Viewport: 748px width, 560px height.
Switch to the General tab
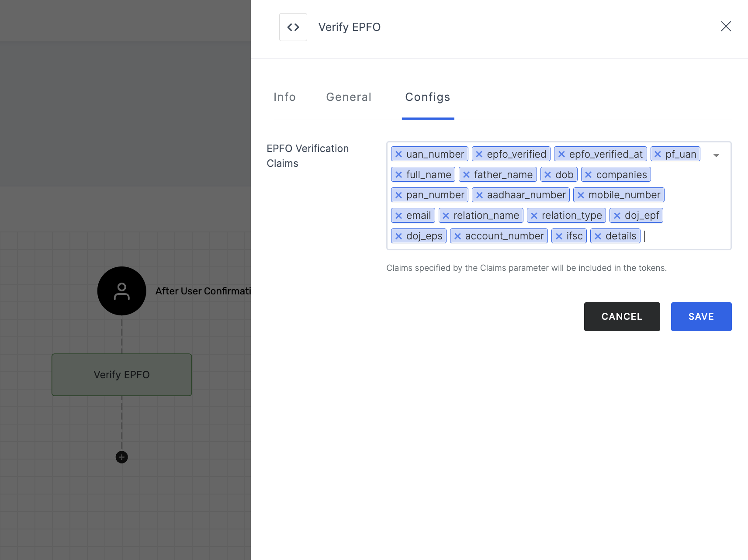pos(349,97)
